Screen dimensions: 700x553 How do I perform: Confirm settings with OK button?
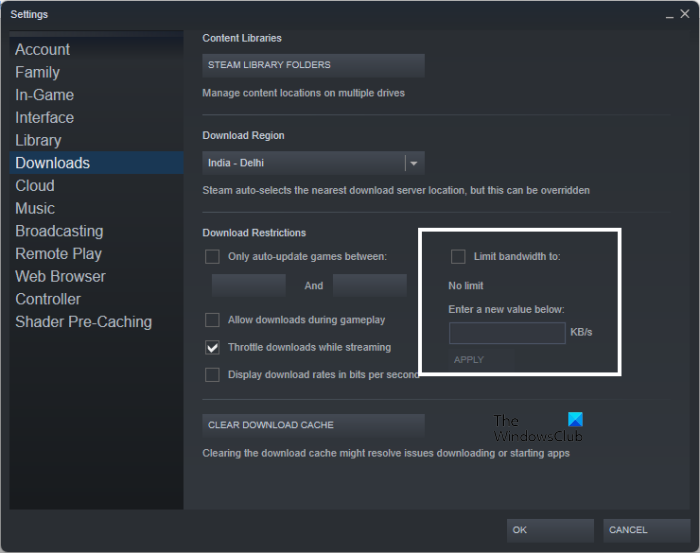click(x=550, y=530)
